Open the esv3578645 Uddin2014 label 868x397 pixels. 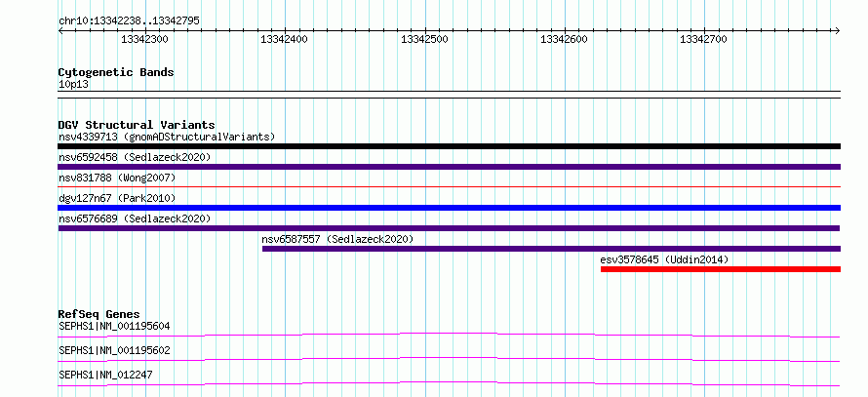[664, 259]
